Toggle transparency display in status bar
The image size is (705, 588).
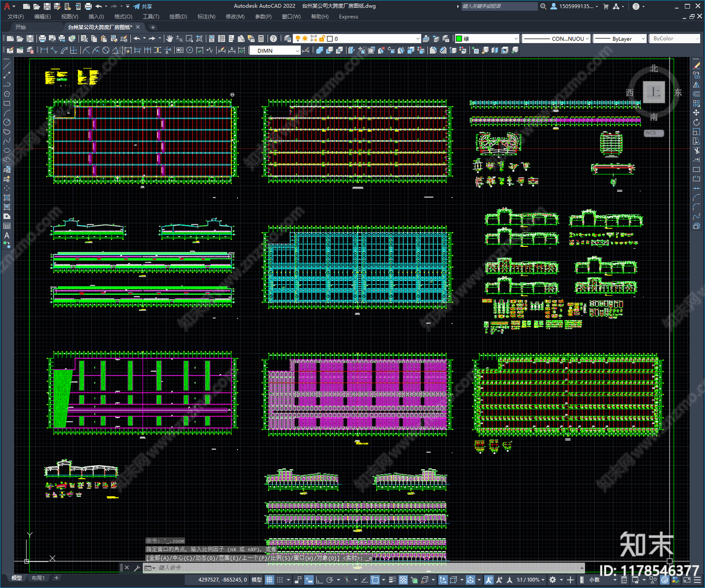(403, 580)
